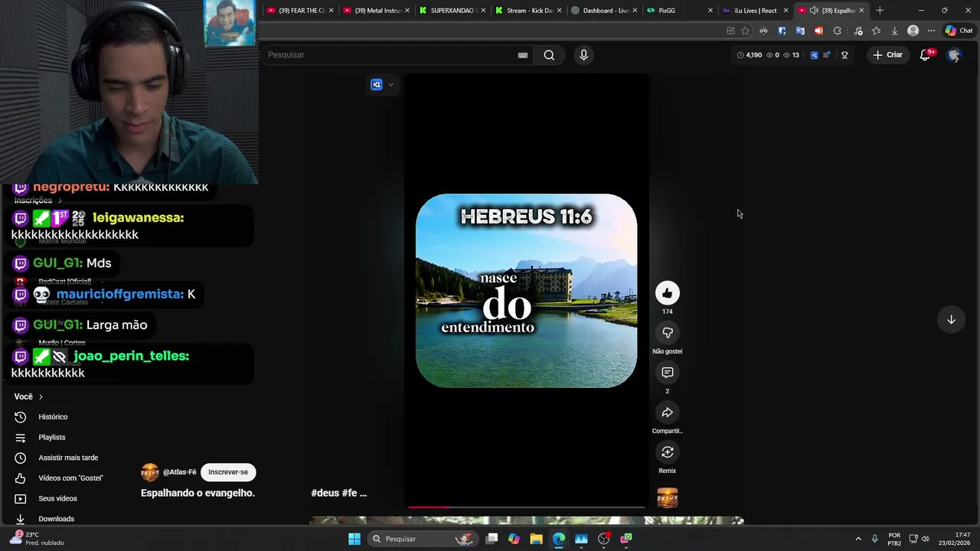Open 'Assistir mais tarde' in the sidebar
This screenshot has width=980, height=551.
[68, 458]
